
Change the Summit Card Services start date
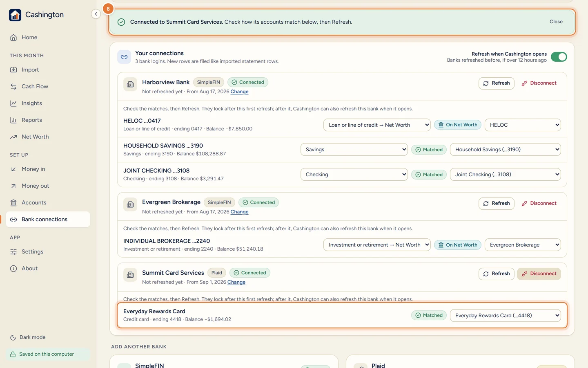pos(236,282)
